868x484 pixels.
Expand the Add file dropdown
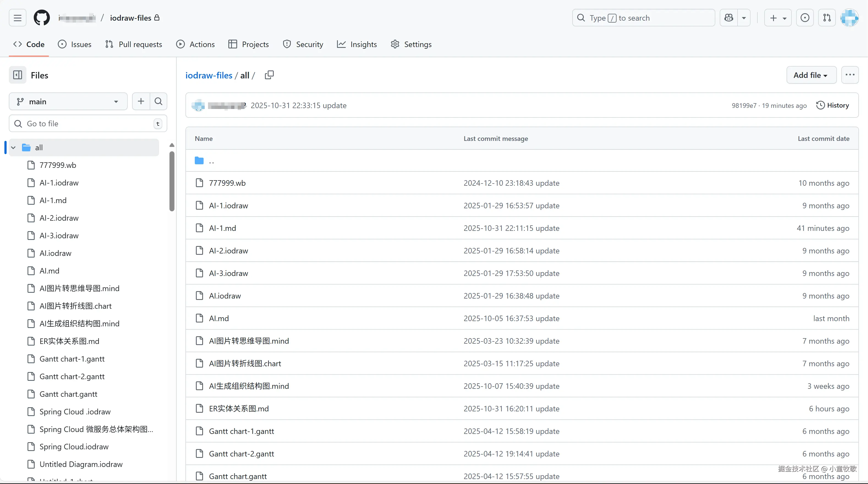point(811,75)
